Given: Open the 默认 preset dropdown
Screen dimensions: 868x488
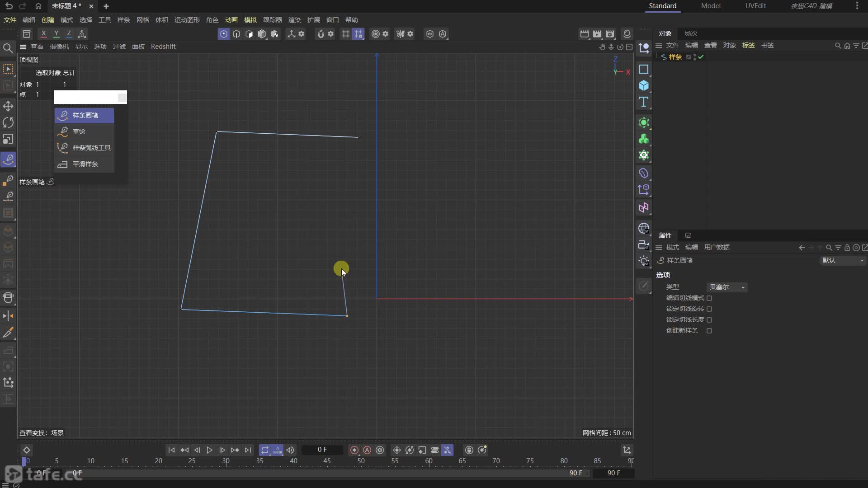Looking at the screenshot, I should click(843, 260).
